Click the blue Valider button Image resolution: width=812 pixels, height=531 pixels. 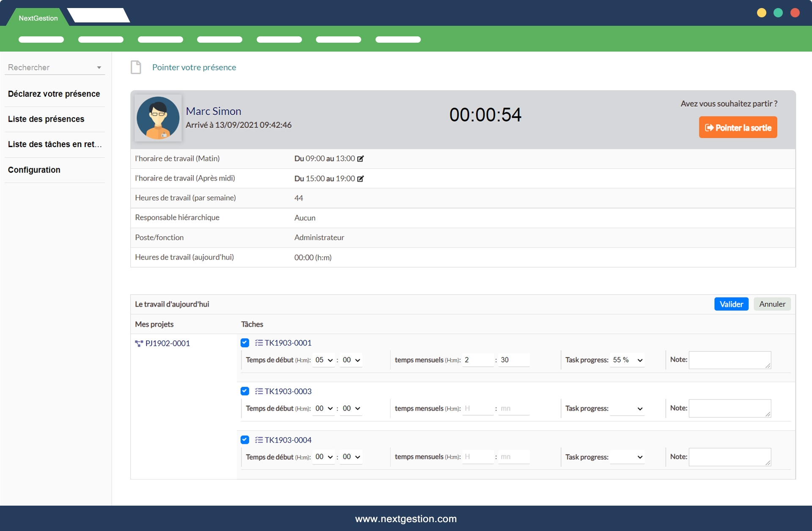tap(731, 304)
